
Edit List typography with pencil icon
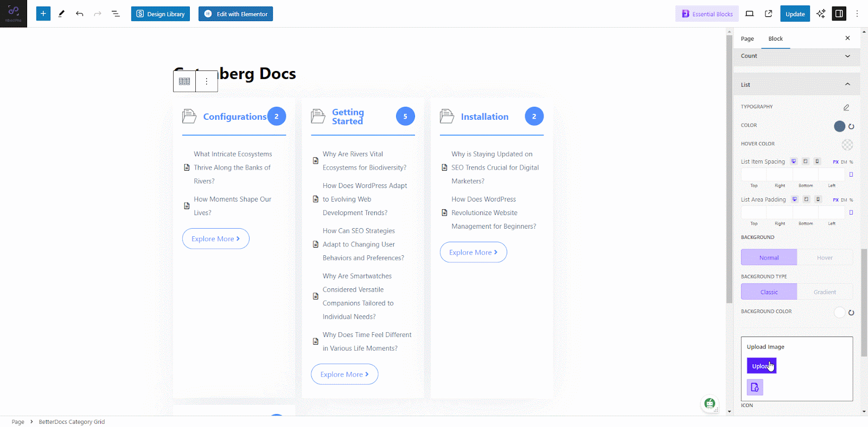[x=846, y=107]
